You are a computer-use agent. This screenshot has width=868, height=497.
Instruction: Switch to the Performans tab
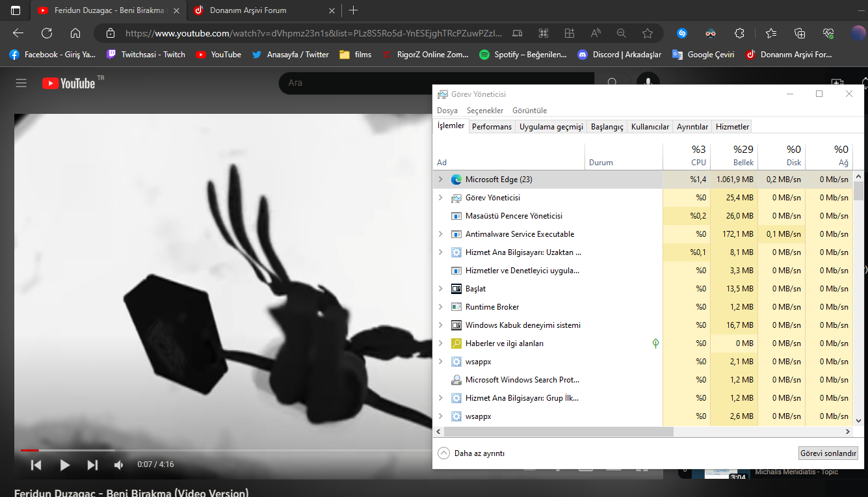[x=492, y=127]
